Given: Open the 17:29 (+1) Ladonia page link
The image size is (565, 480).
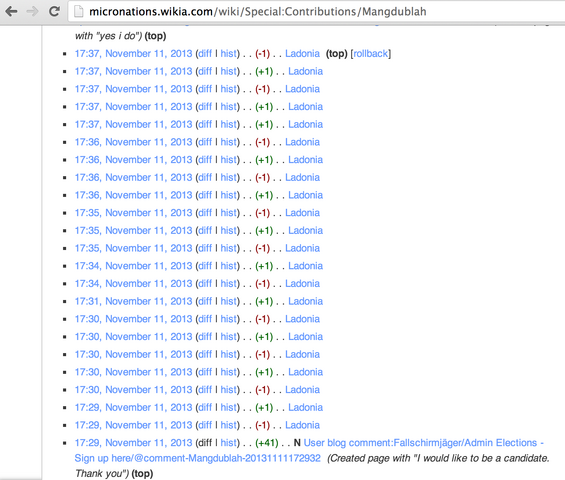Looking at the screenshot, I should pyautogui.click(x=305, y=408).
